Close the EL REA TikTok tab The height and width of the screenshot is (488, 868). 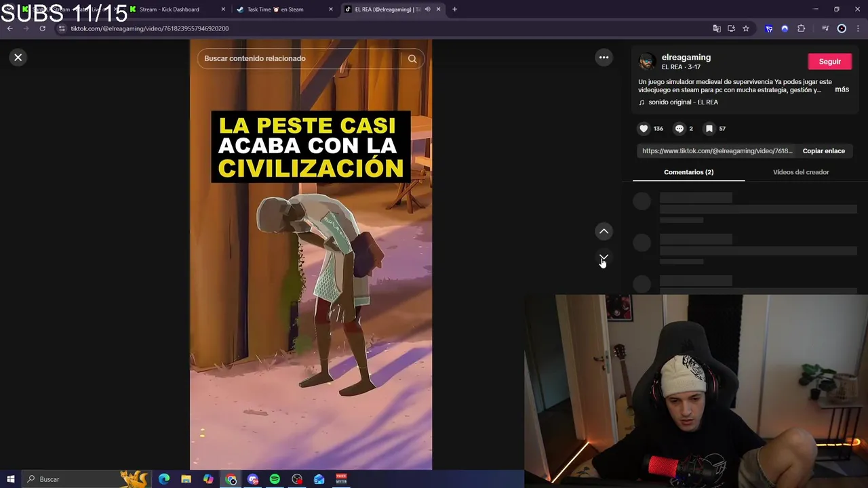pos(438,9)
